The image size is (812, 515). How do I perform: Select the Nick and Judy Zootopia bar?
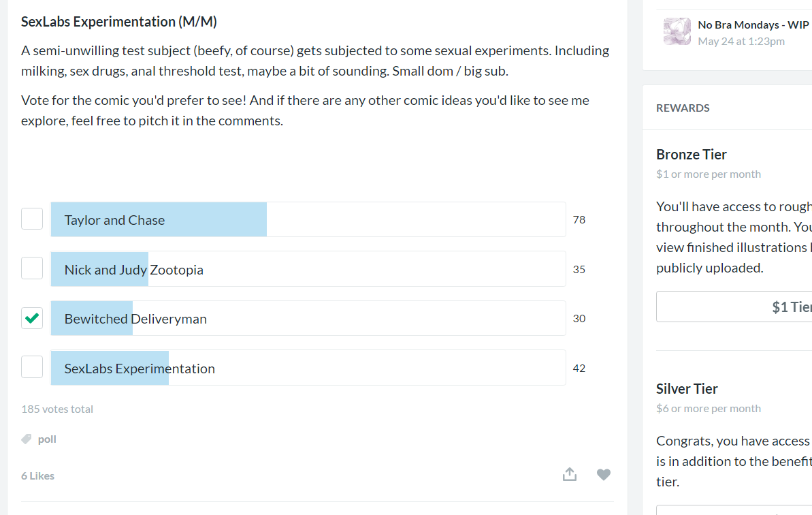coord(308,269)
